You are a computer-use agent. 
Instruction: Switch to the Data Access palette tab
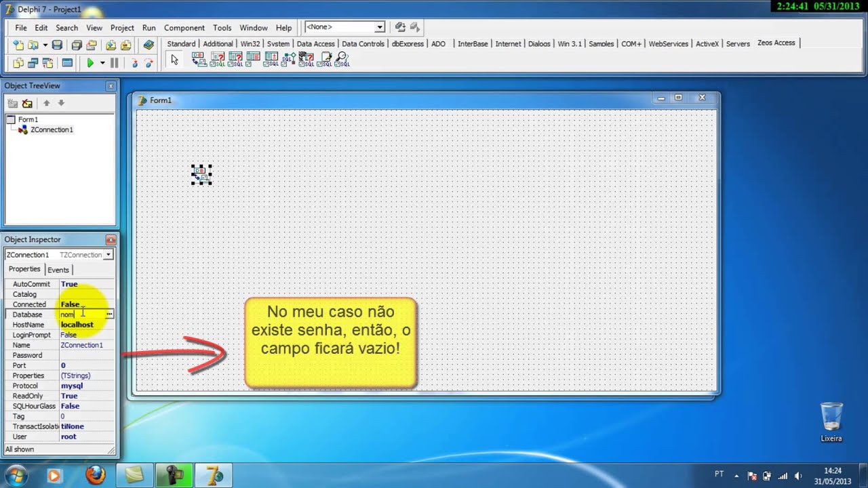click(x=315, y=43)
